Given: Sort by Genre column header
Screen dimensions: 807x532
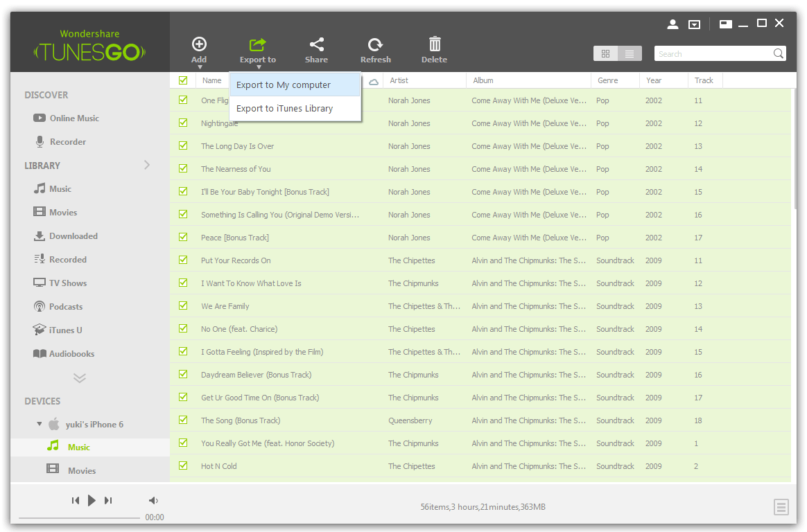Looking at the screenshot, I should point(615,80).
